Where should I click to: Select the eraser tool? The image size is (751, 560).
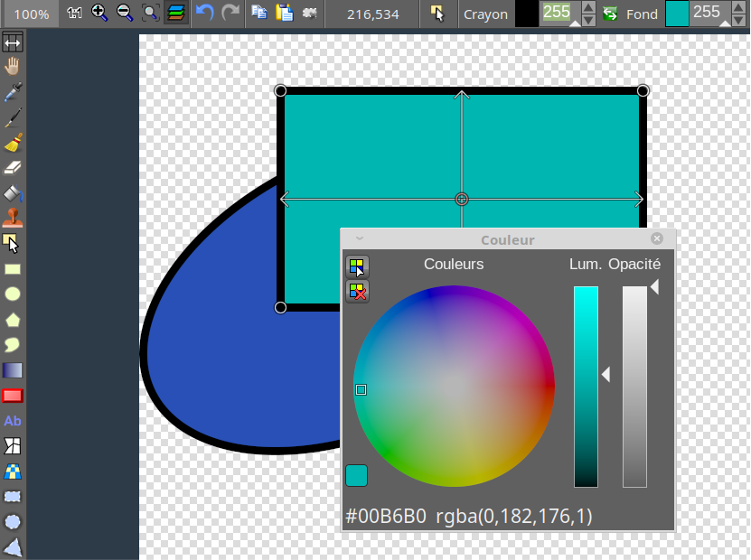click(12, 167)
